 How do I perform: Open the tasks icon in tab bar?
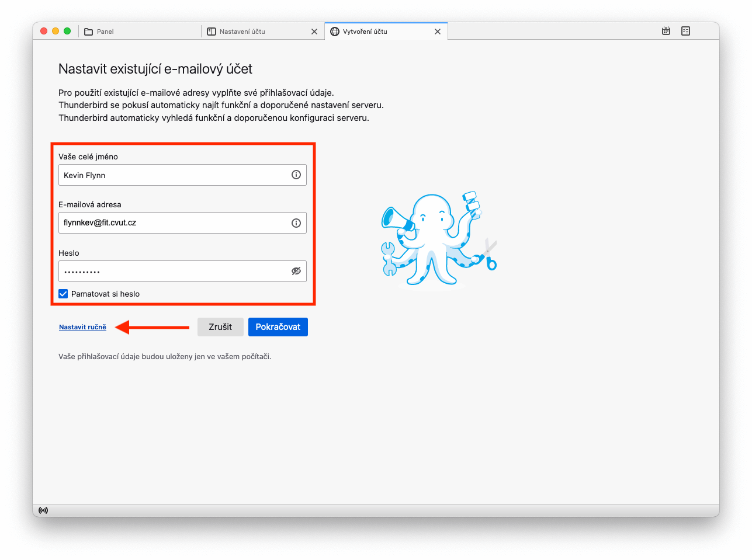[686, 31]
